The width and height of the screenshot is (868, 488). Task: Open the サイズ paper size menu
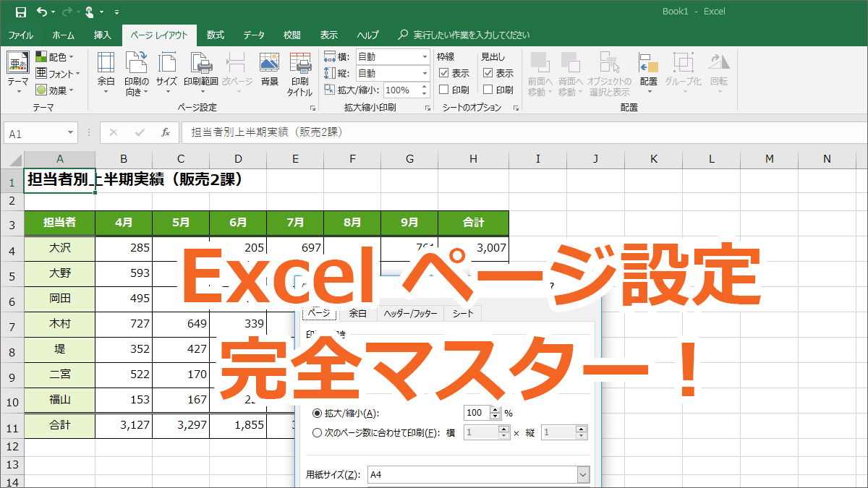pos(166,74)
